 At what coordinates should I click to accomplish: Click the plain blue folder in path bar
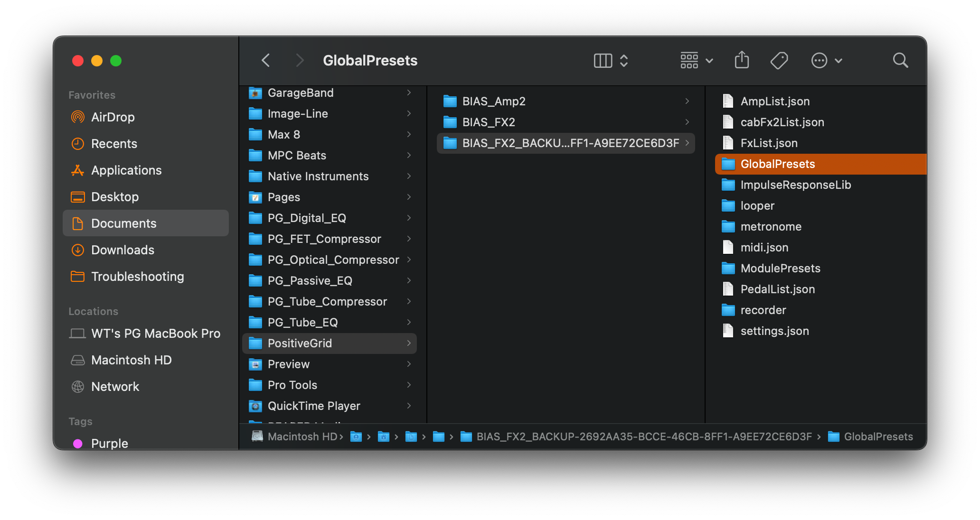438,436
